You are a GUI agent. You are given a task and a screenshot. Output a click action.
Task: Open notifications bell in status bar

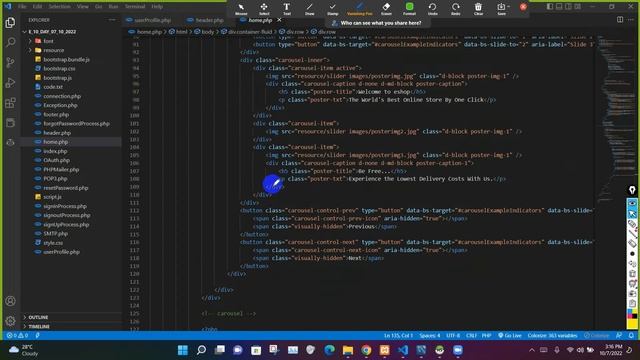pos(631,336)
